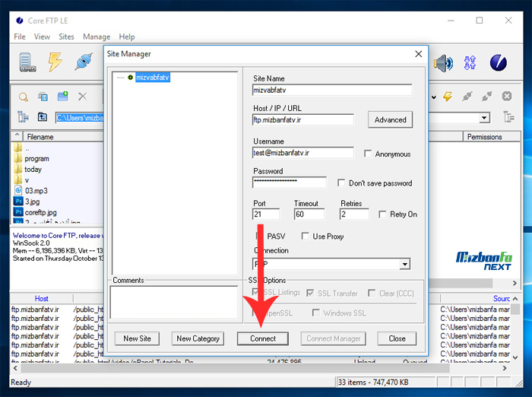This screenshot has width=532, height=397.
Task: Click the sound speaker icon in the toolbar
Action: 443,63
